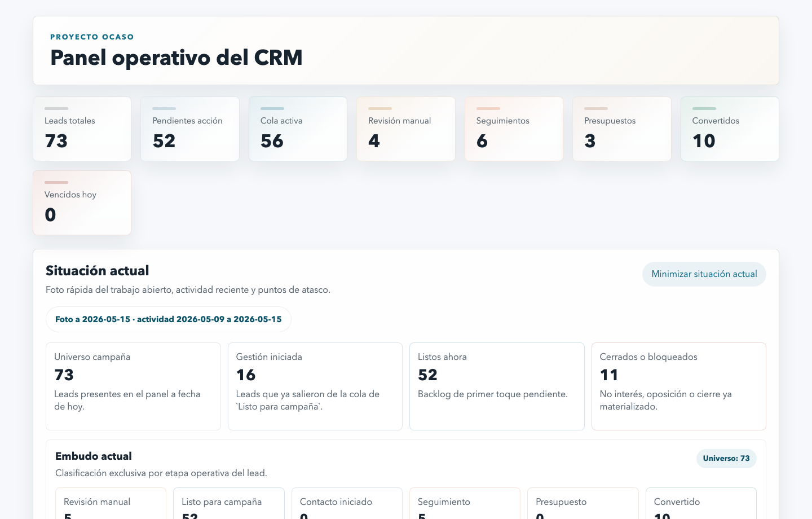
Task: Select the Presupuesto funnel stage
Action: click(x=582, y=504)
